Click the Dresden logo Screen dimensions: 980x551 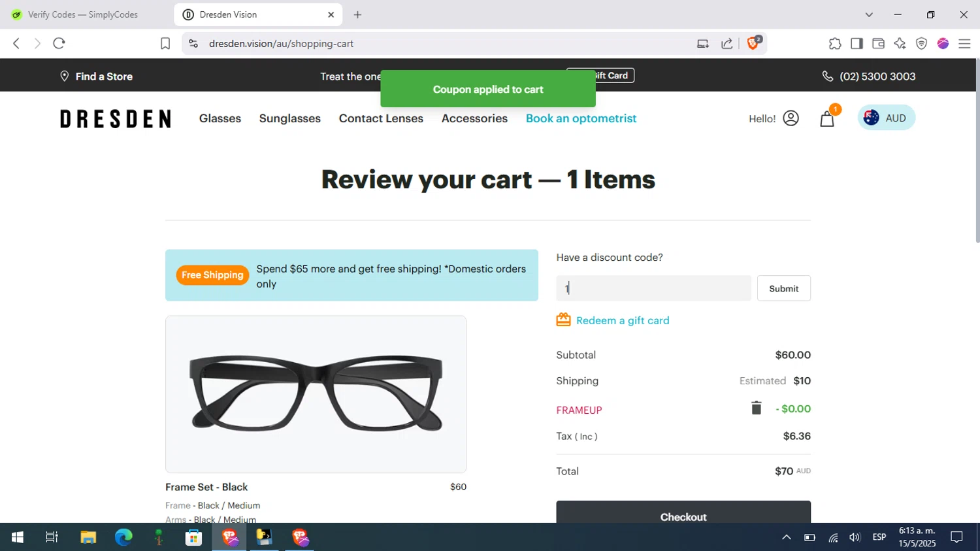click(115, 118)
